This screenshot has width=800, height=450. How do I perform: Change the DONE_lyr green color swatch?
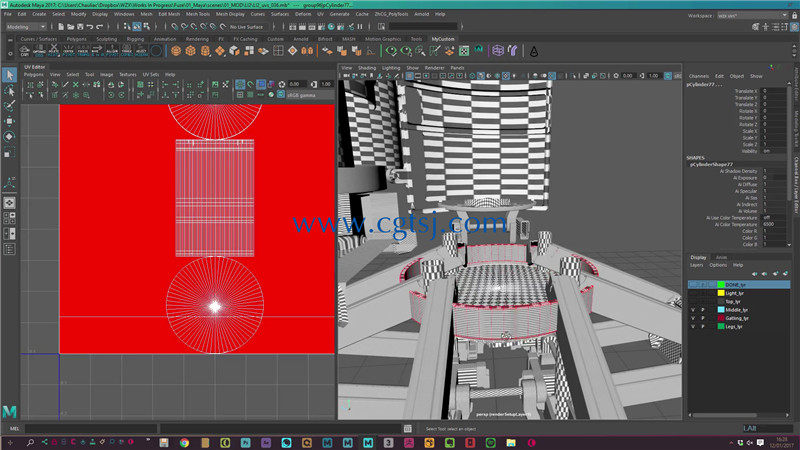tap(721, 285)
